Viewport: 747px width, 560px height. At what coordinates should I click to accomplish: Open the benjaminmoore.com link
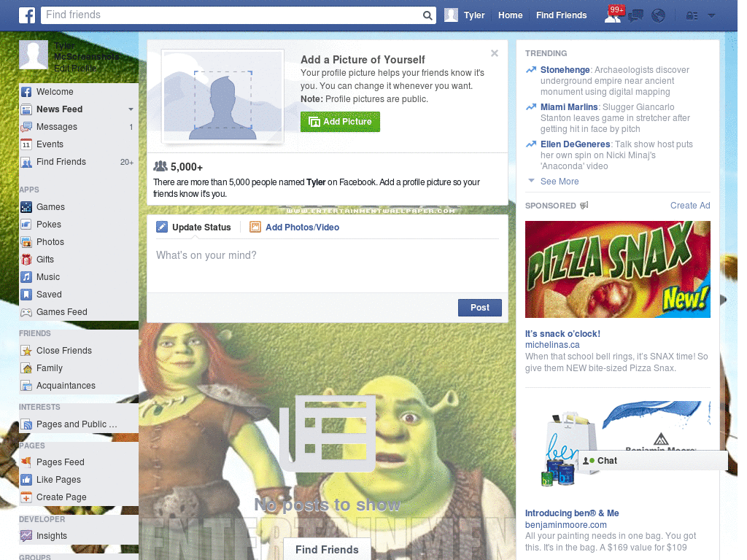click(x=565, y=525)
